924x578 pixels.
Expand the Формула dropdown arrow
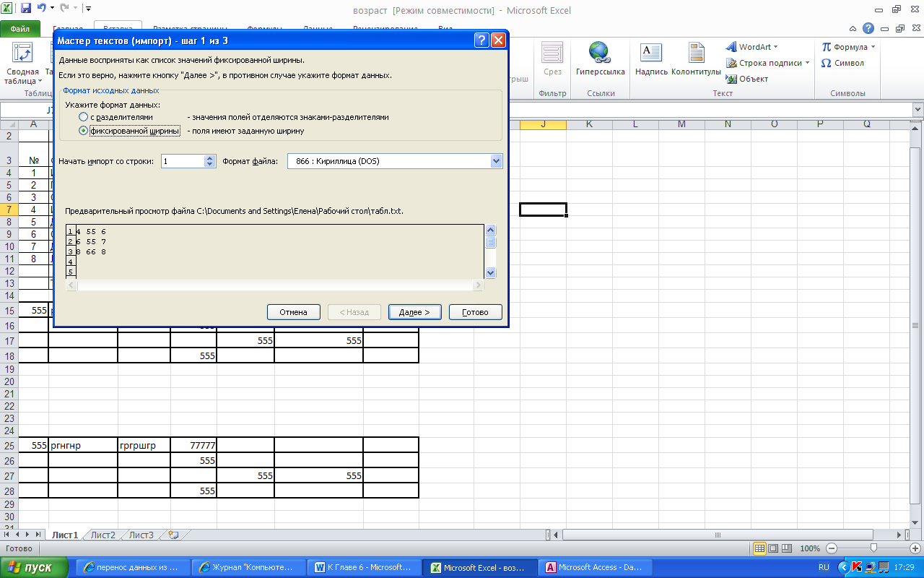pos(873,47)
